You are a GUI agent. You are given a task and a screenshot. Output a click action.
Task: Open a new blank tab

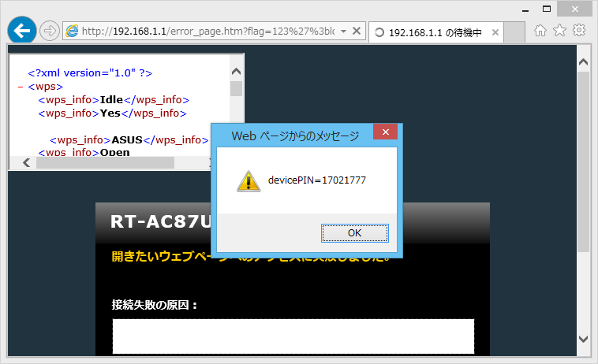pyautogui.click(x=514, y=32)
